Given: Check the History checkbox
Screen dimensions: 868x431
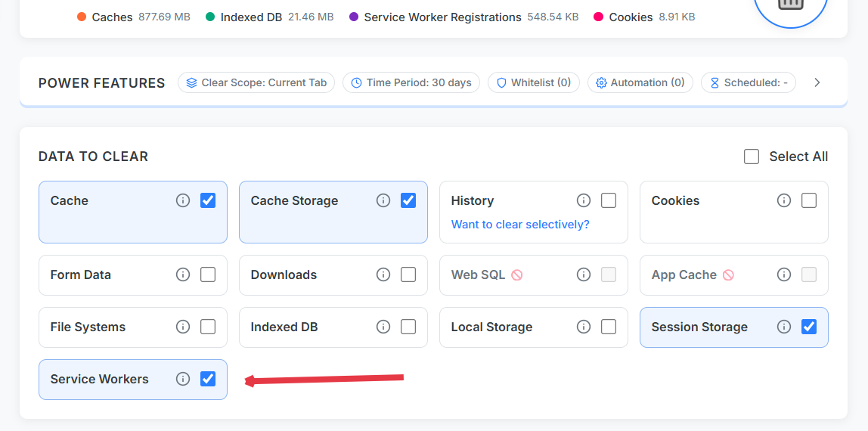Looking at the screenshot, I should click(x=609, y=200).
